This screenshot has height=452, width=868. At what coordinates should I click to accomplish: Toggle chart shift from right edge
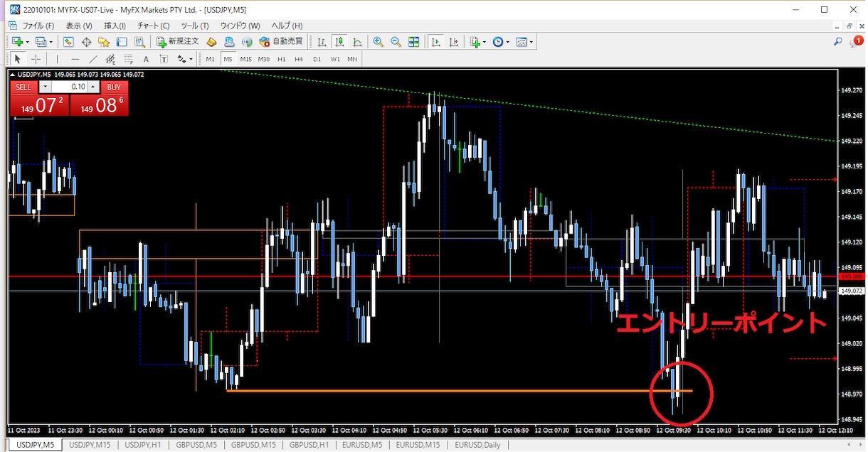click(452, 42)
